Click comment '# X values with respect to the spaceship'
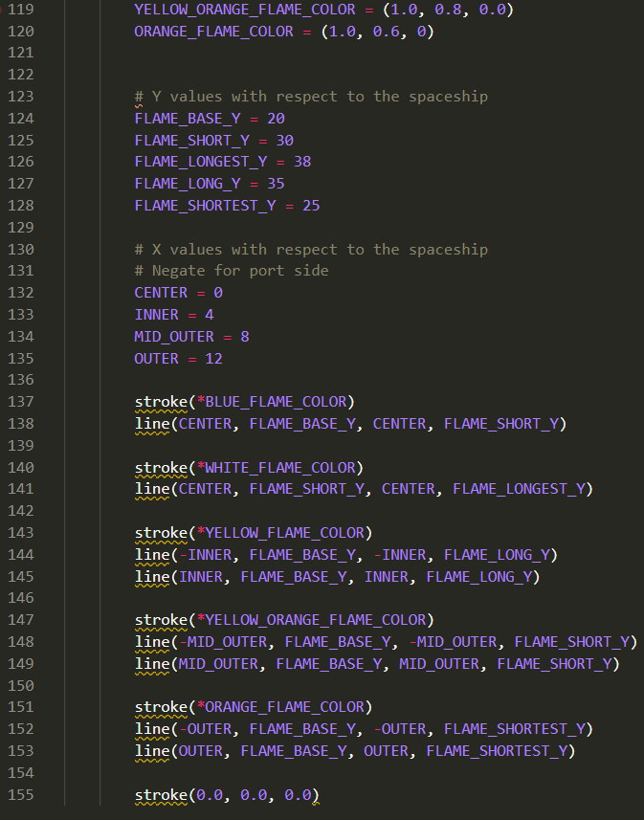This screenshot has height=820, width=644. click(x=311, y=250)
